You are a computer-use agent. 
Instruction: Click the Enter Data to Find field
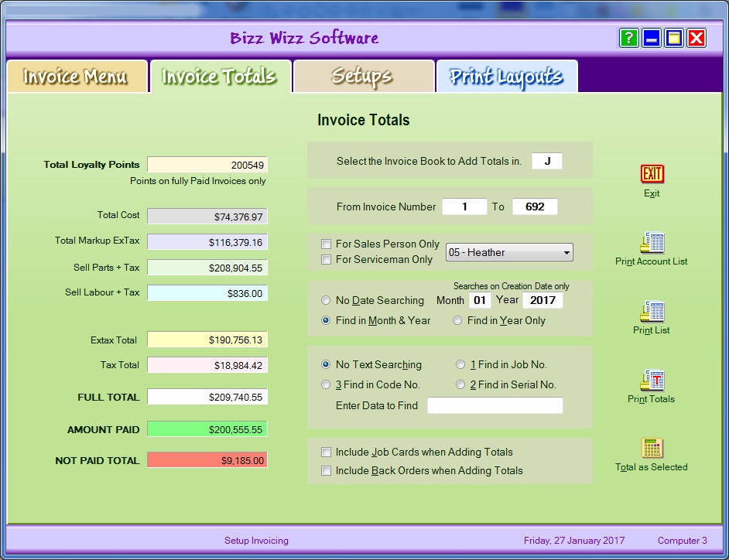[495, 405]
